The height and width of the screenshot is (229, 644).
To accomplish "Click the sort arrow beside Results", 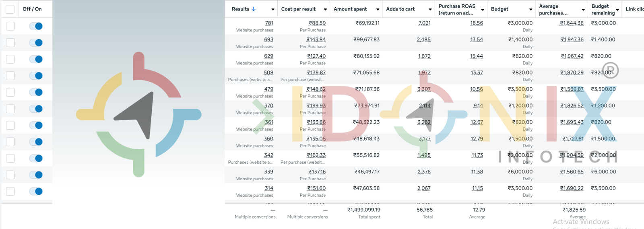I will [x=254, y=9].
